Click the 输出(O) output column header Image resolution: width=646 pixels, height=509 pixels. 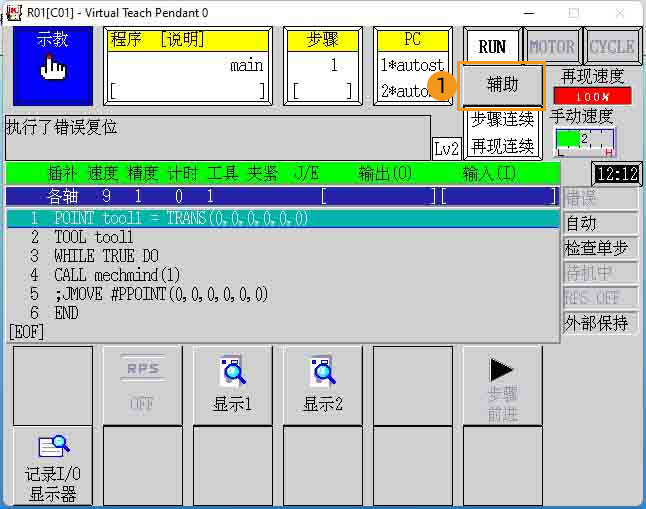click(x=385, y=173)
